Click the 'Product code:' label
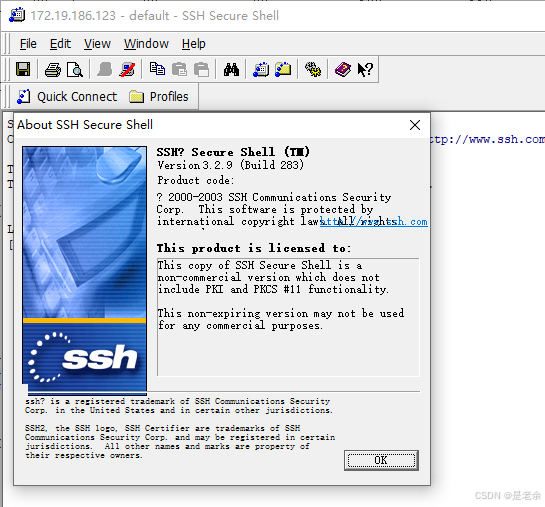545x507 pixels. click(x=196, y=180)
